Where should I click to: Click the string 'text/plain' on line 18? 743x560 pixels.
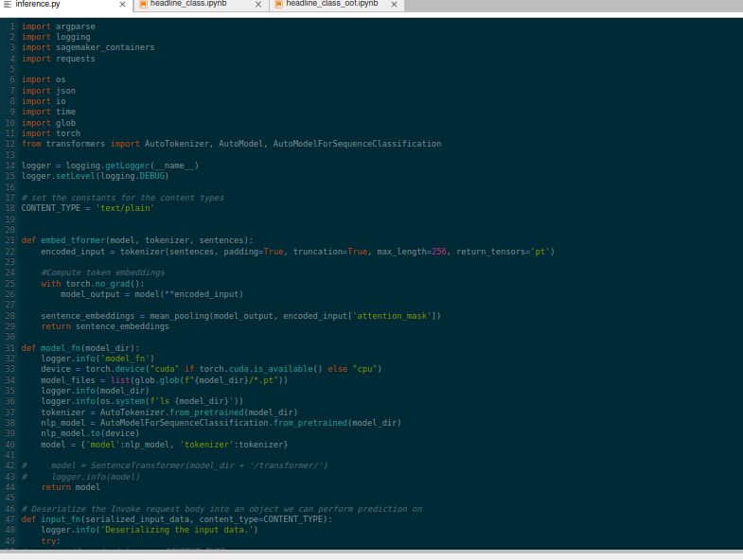click(x=125, y=208)
